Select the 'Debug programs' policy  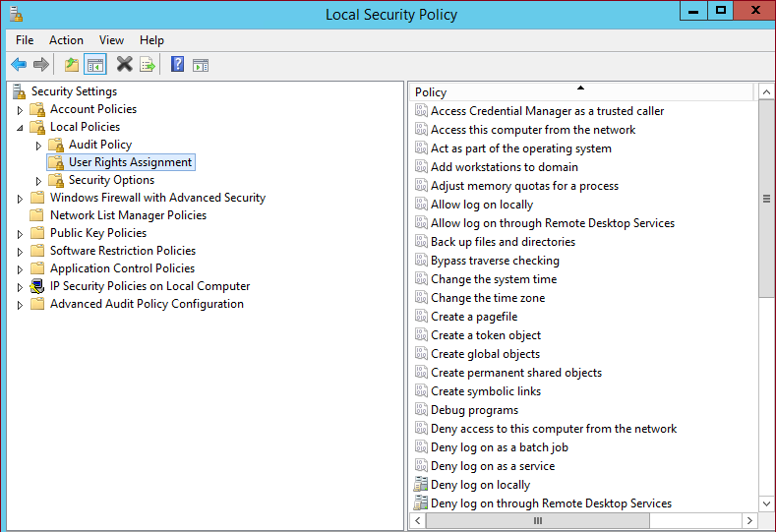coord(474,410)
